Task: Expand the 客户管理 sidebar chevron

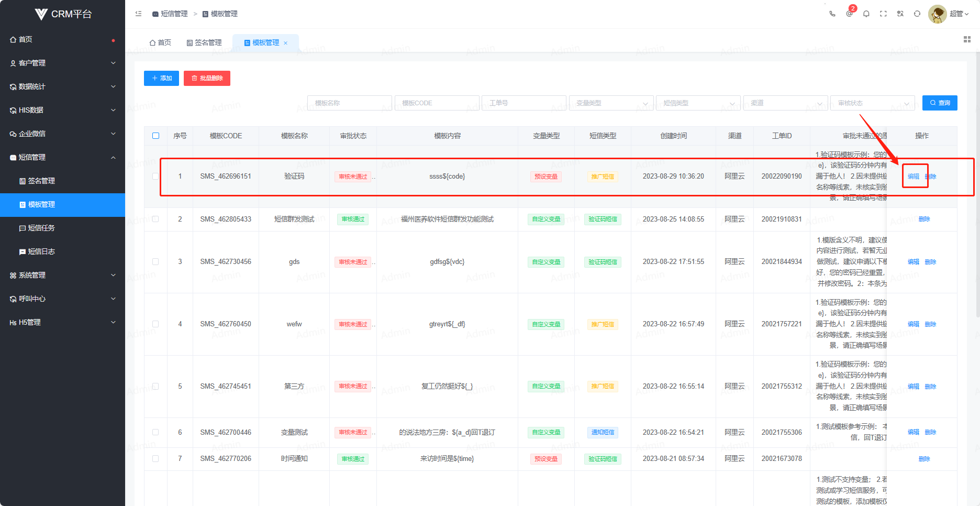Action: point(113,63)
